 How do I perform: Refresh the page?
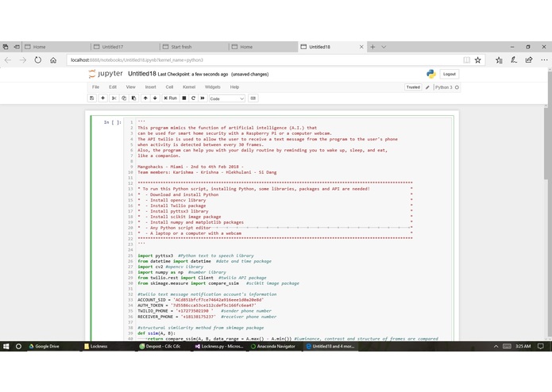[38, 60]
